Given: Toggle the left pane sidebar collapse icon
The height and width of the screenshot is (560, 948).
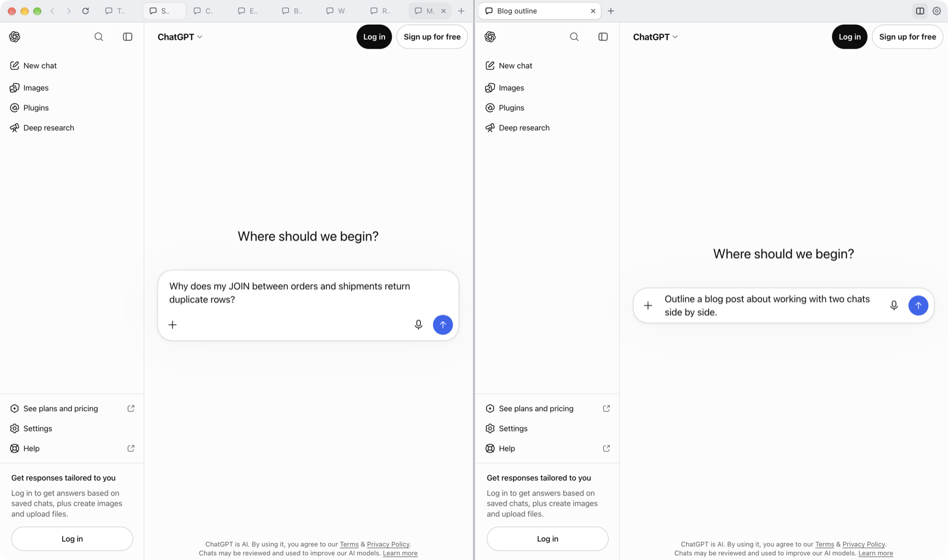Looking at the screenshot, I should pos(127,37).
